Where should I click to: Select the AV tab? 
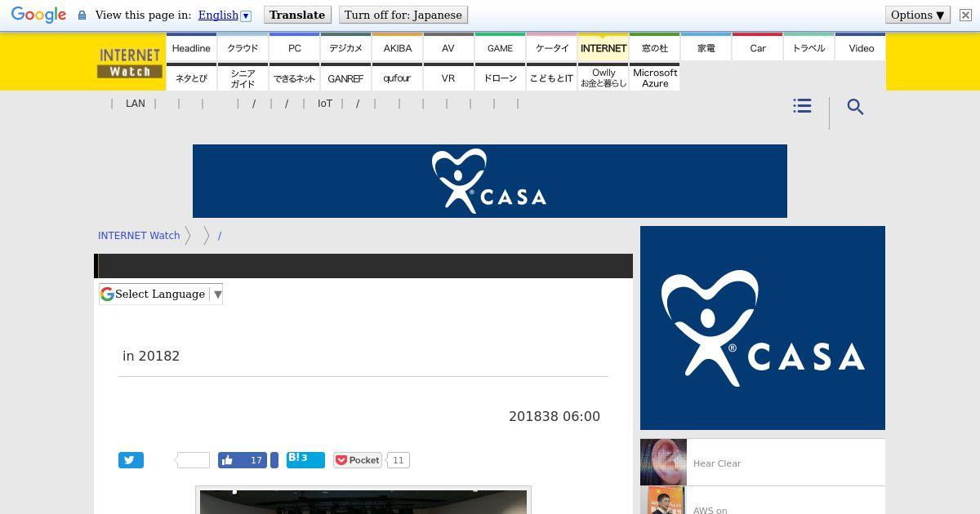448,47
